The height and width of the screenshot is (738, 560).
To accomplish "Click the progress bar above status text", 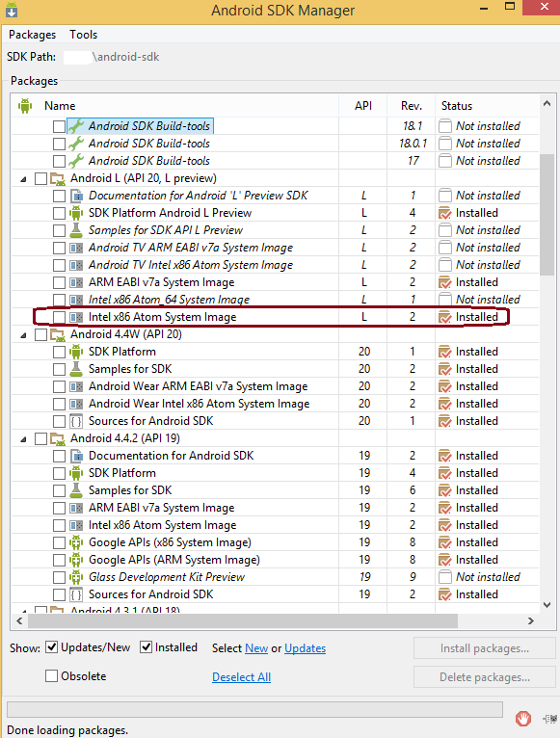I will pos(254,709).
